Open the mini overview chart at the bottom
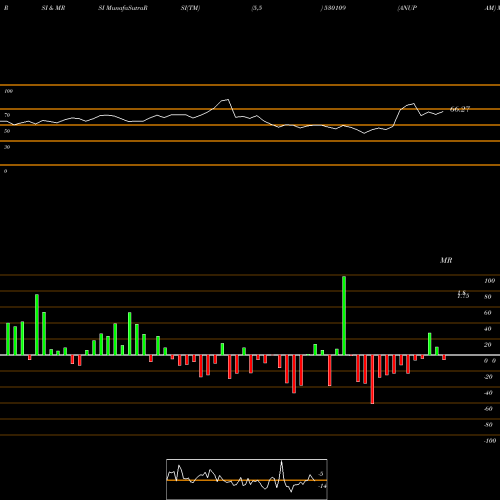Image resolution: width=500 pixels, height=500 pixels. tap(247, 479)
